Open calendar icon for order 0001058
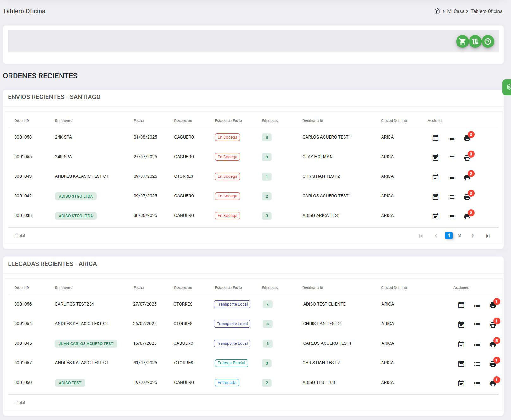 [436, 138]
